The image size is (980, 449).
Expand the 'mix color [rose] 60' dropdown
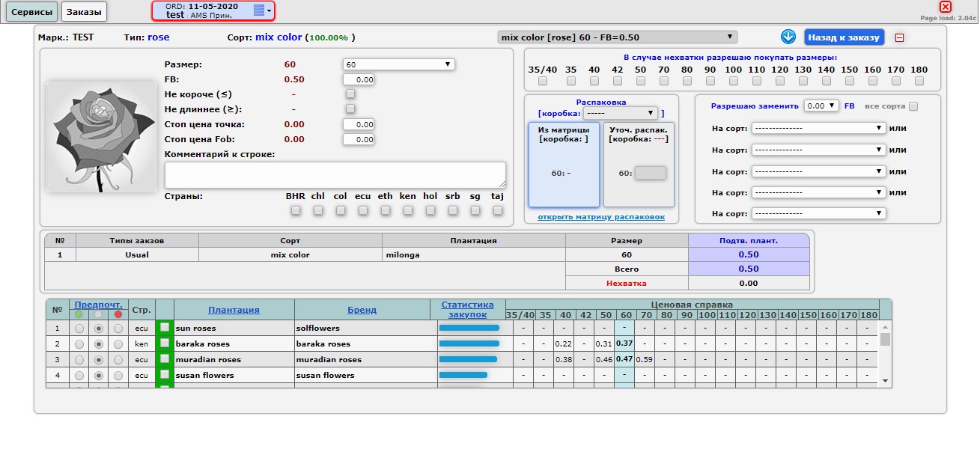pyautogui.click(x=617, y=37)
